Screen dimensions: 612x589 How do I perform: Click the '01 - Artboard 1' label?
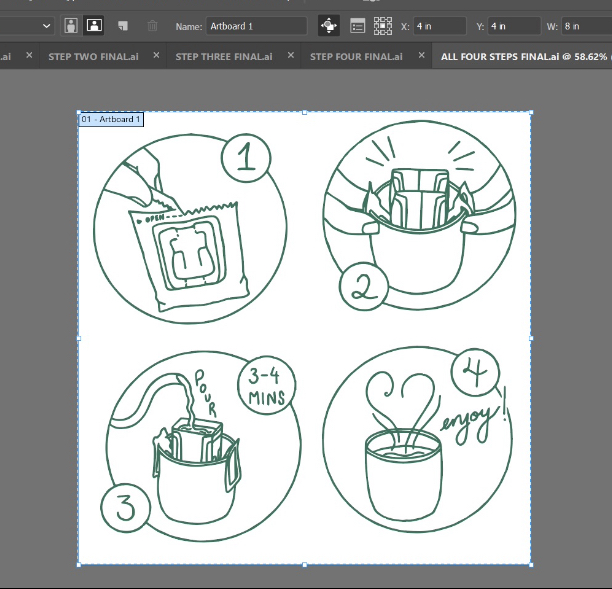coord(111,119)
